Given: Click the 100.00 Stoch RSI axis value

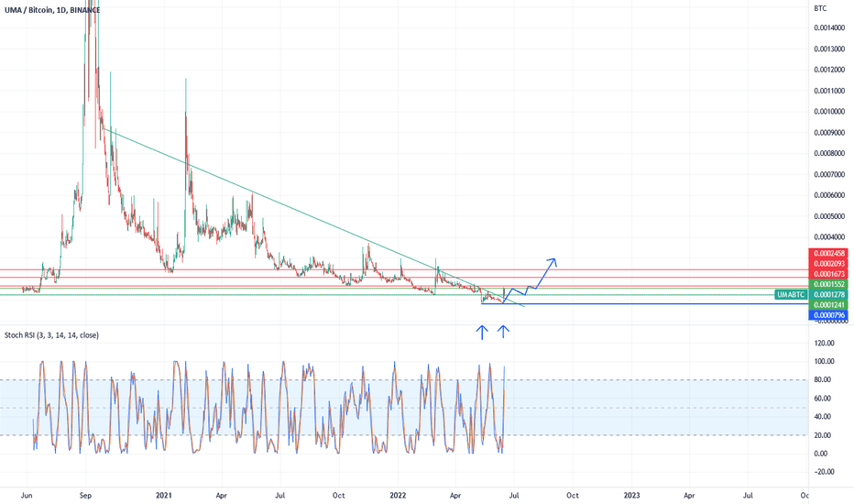Looking at the screenshot, I should [824, 362].
